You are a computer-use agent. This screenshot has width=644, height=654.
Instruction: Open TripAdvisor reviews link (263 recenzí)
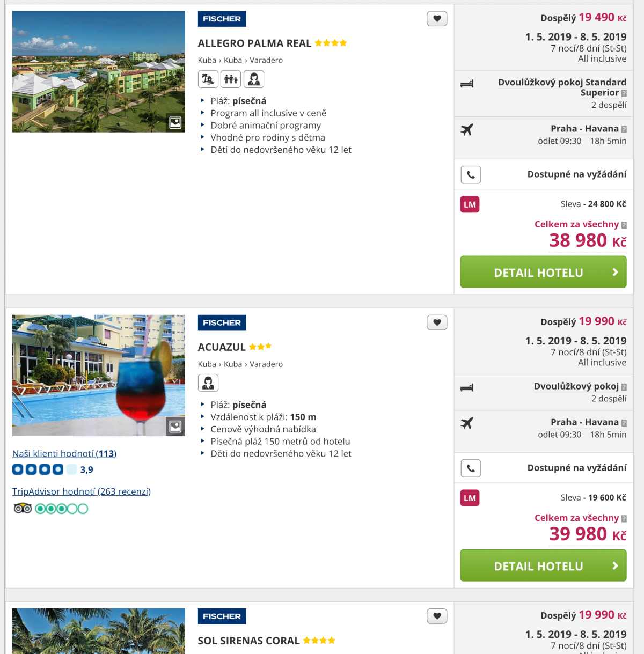point(82,491)
